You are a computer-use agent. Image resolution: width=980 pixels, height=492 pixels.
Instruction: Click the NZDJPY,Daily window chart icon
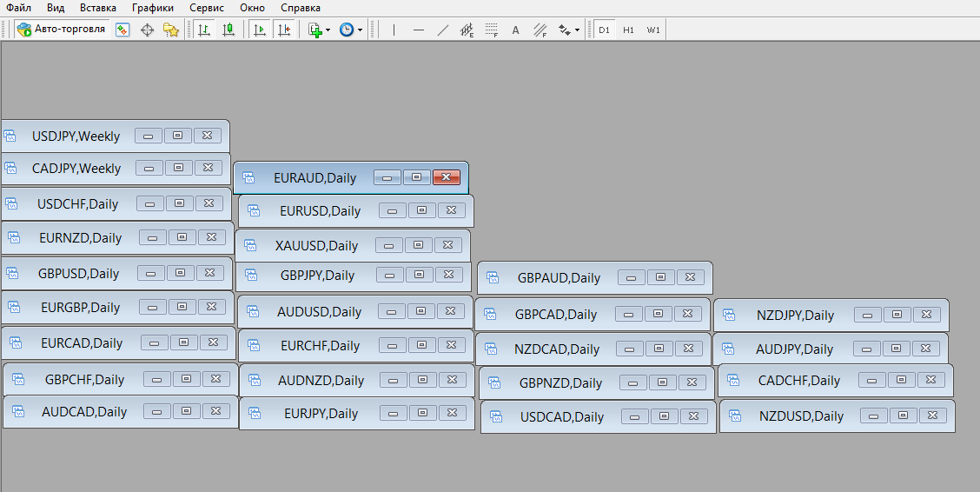click(729, 315)
